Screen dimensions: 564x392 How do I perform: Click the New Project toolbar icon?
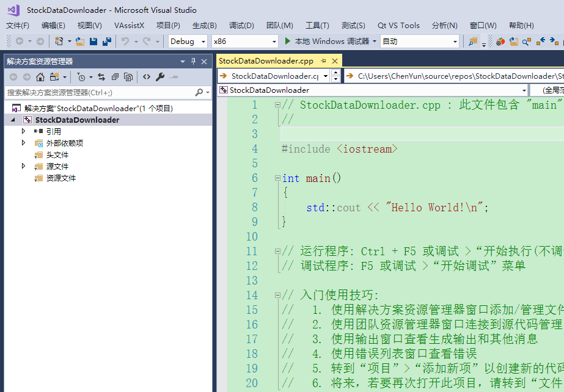[x=59, y=42]
